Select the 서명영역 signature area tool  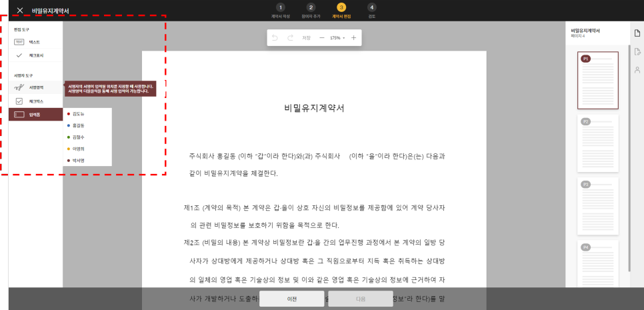pos(36,87)
